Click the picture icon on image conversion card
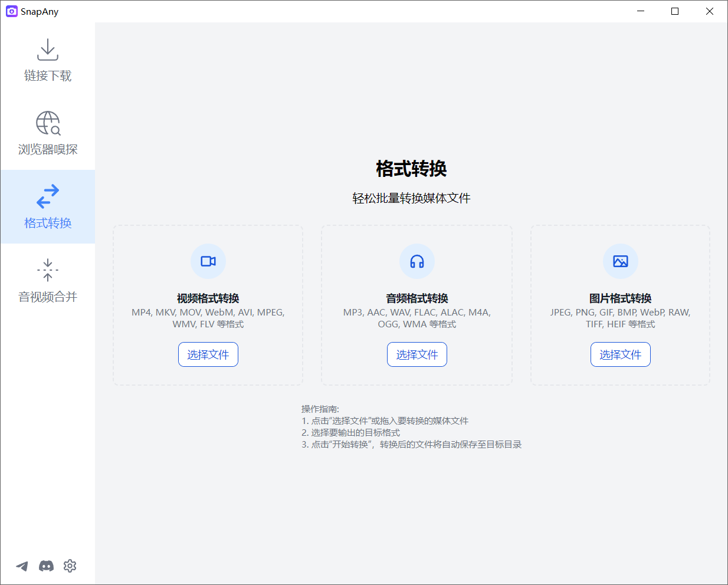Screen dimensions: 728x585 (x=620, y=261)
